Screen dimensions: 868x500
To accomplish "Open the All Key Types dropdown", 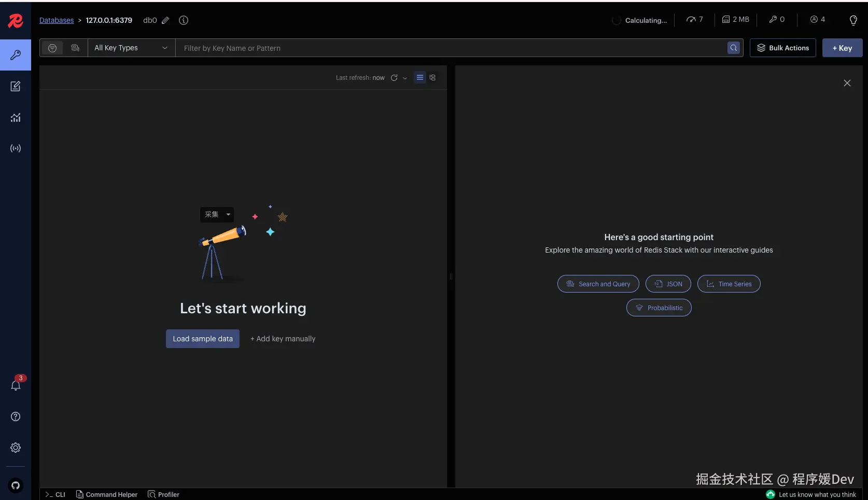I will [132, 48].
